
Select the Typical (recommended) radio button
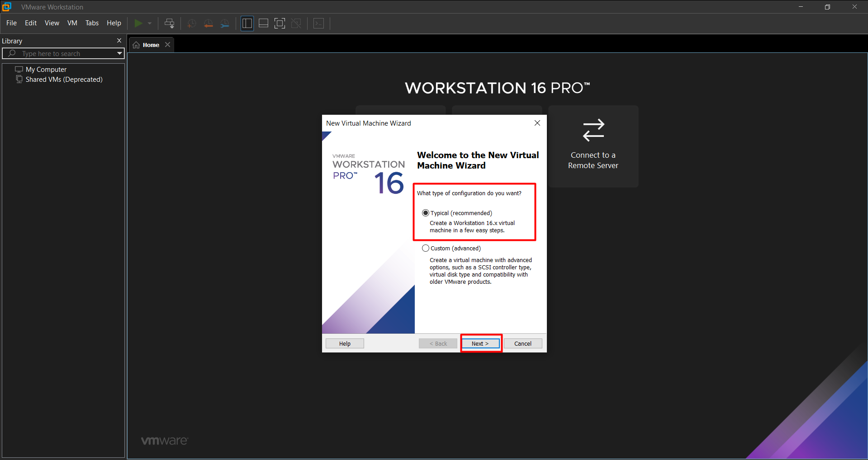point(426,213)
